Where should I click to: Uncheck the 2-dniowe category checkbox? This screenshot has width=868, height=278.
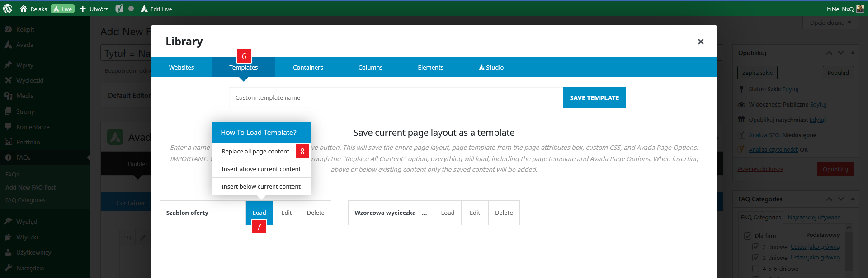756,247
